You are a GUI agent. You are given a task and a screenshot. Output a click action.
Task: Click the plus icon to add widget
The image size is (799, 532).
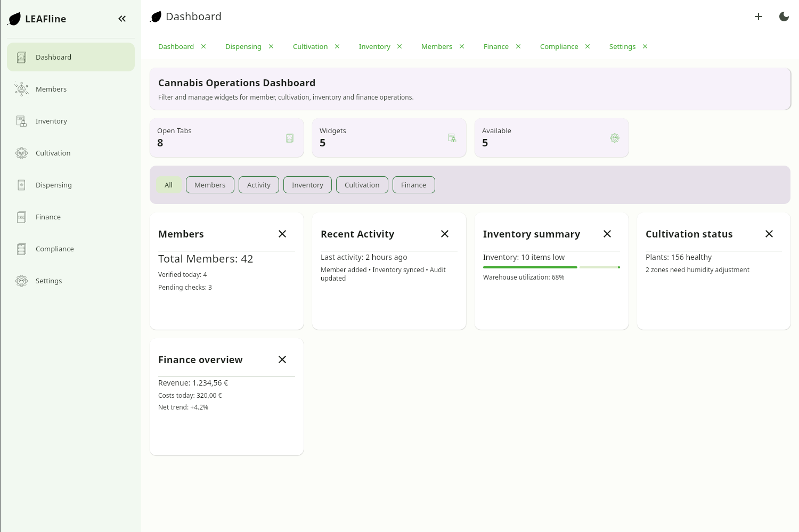pyautogui.click(x=758, y=17)
